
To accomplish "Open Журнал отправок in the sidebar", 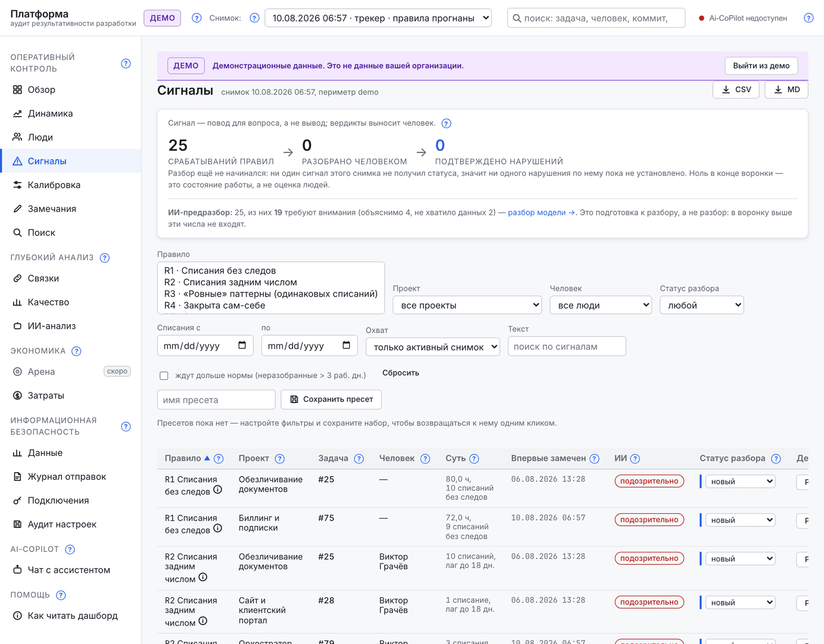I will pyautogui.click(x=71, y=477).
